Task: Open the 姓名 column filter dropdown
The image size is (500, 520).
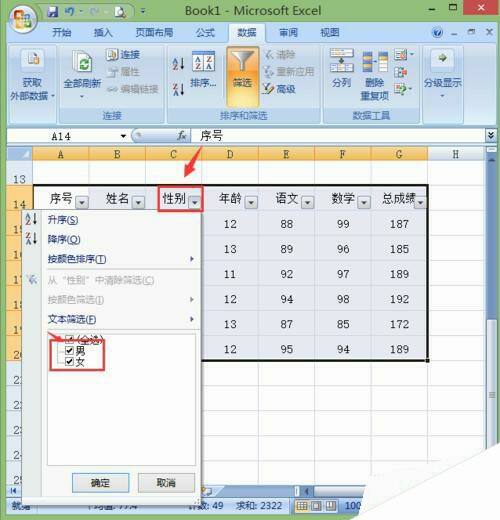Action: pyautogui.click(x=138, y=202)
